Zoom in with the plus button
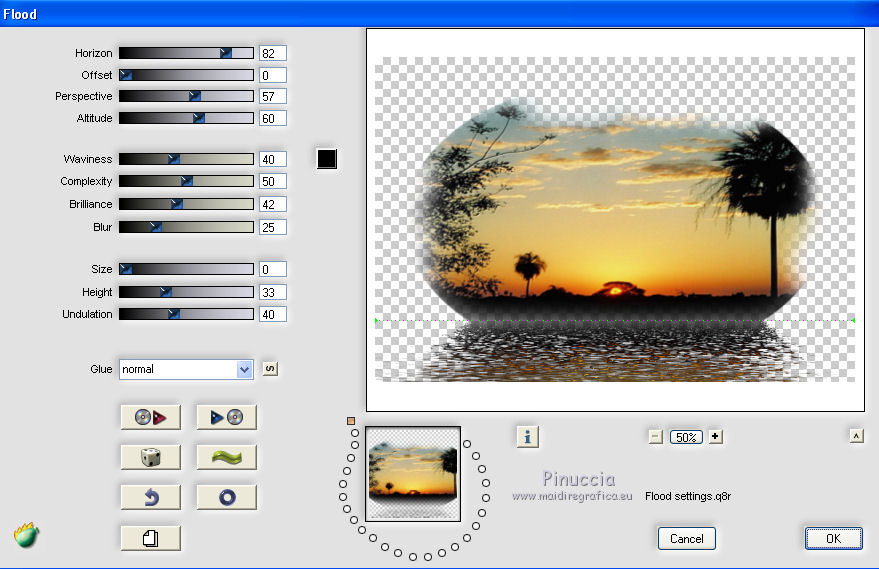 tap(715, 436)
